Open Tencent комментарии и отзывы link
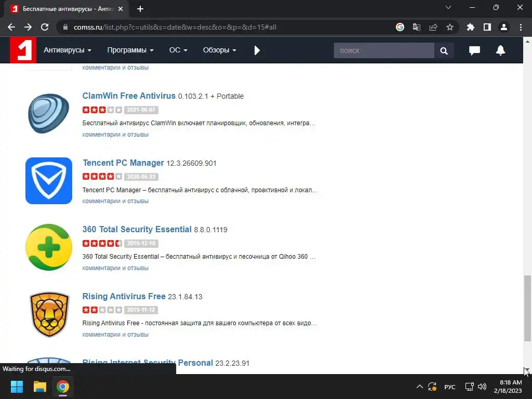This screenshot has width=532, height=399. [x=115, y=201]
